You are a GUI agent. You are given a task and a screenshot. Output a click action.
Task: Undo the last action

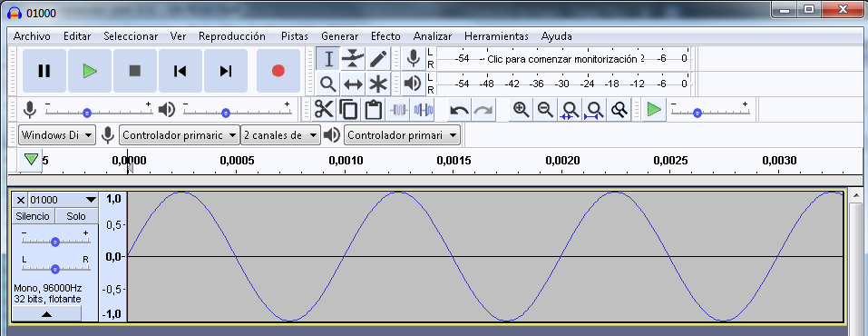(x=459, y=109)
